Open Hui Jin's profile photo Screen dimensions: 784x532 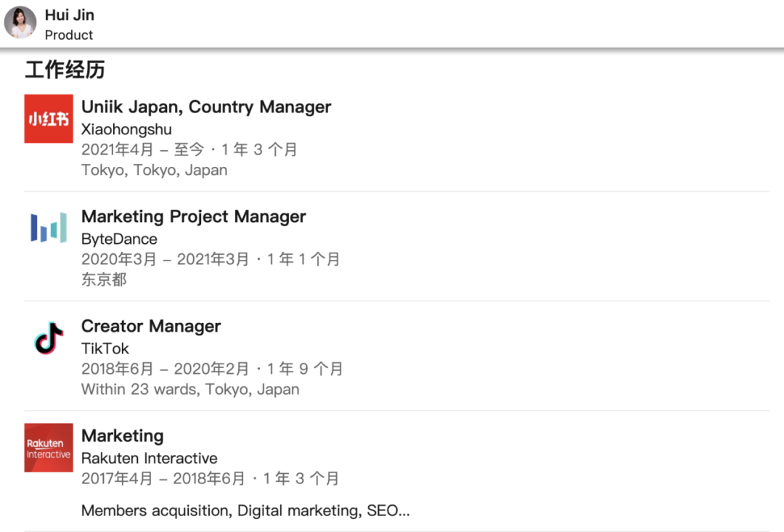[x=20, y=22]
